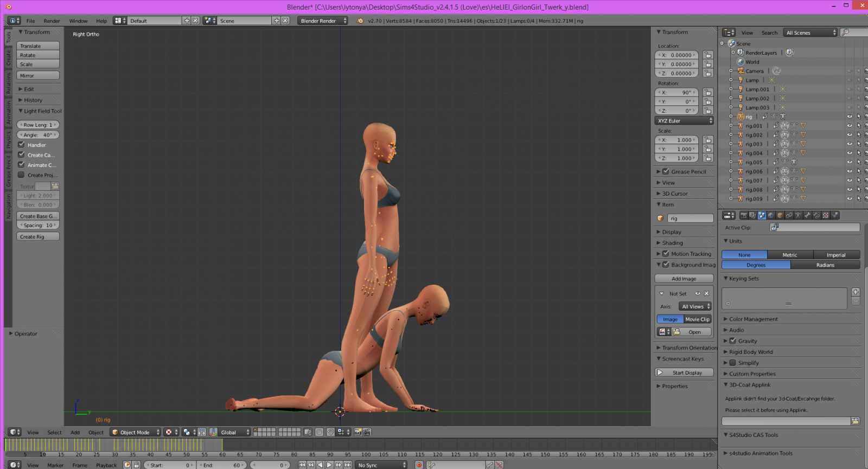Open the Object Mode dropdown
Screen dimensions: 868x469
coord(136,432)
